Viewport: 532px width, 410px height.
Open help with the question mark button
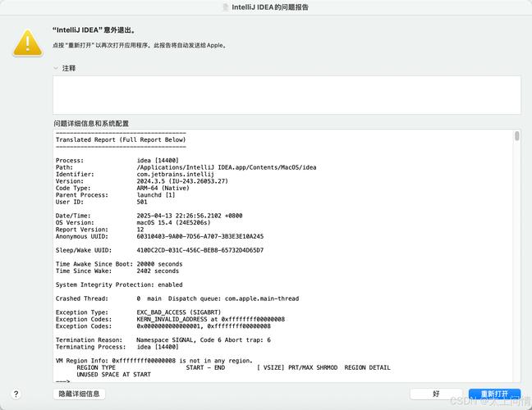pos(16,394)
